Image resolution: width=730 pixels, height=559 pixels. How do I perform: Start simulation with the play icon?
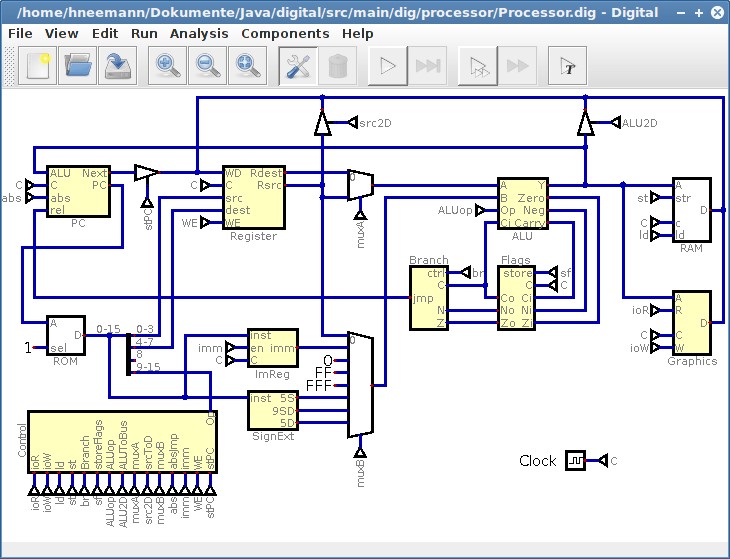[388, 66]
